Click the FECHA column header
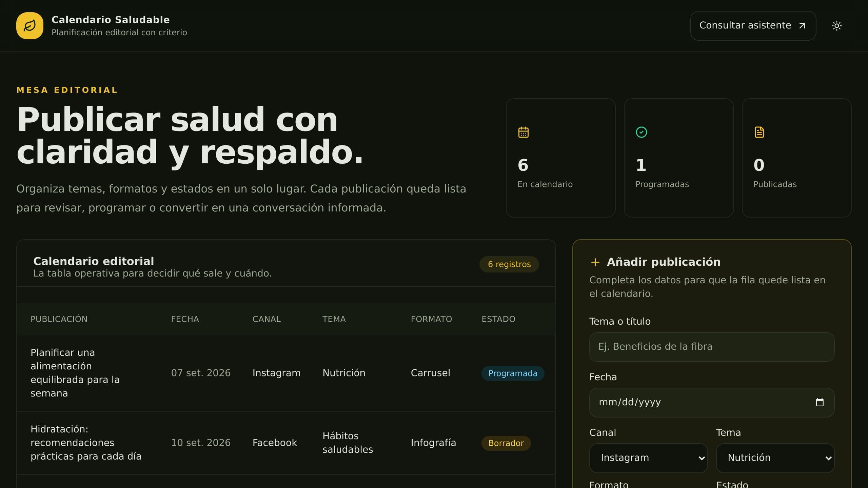Screen dimensions: 868x488 tap(185, 319)
